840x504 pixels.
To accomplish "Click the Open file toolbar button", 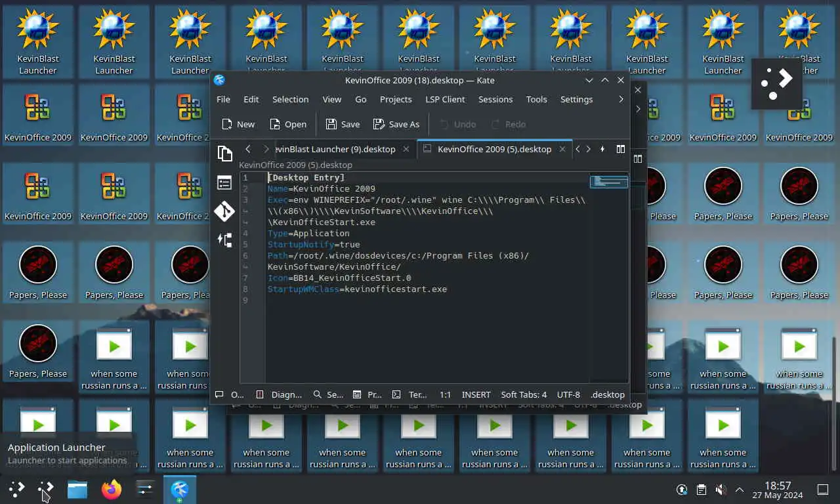I will coord(287,124).
